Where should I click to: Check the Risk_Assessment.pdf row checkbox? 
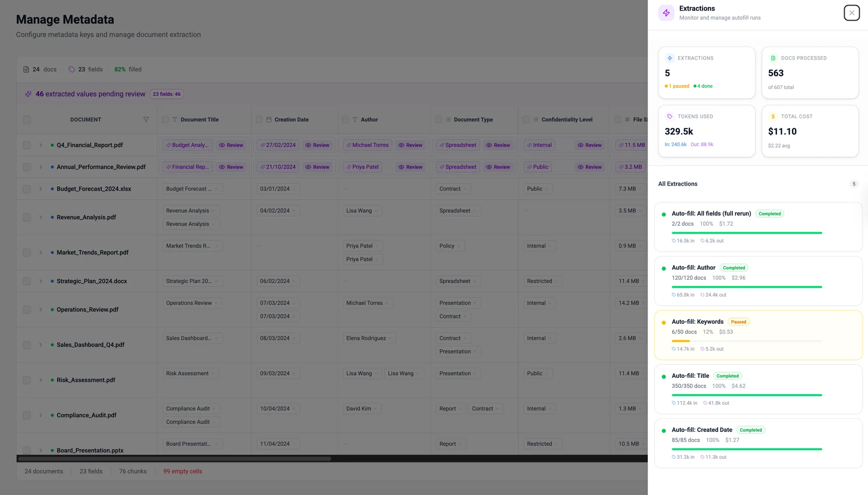point(27,380)
